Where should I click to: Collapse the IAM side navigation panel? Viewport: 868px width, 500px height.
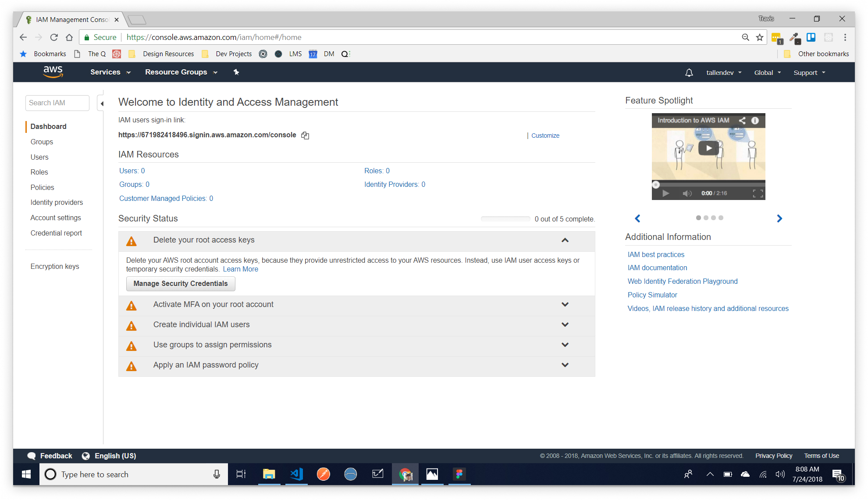tap(102, 104)
